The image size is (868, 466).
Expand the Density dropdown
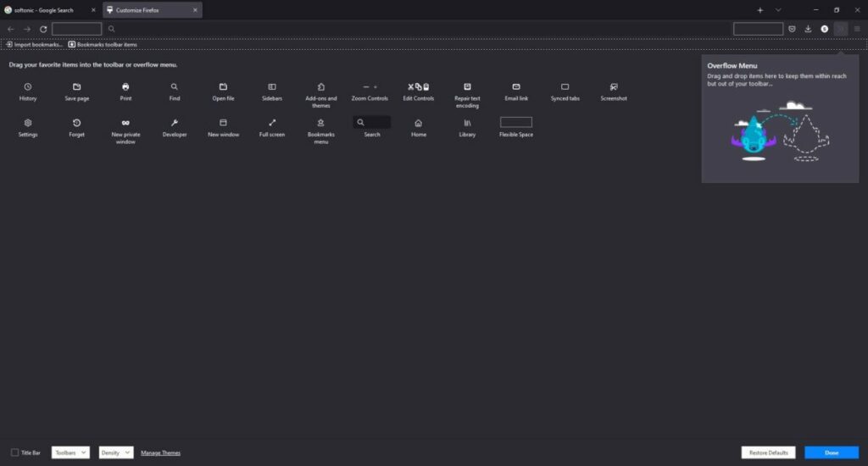[x=116, y=452]
